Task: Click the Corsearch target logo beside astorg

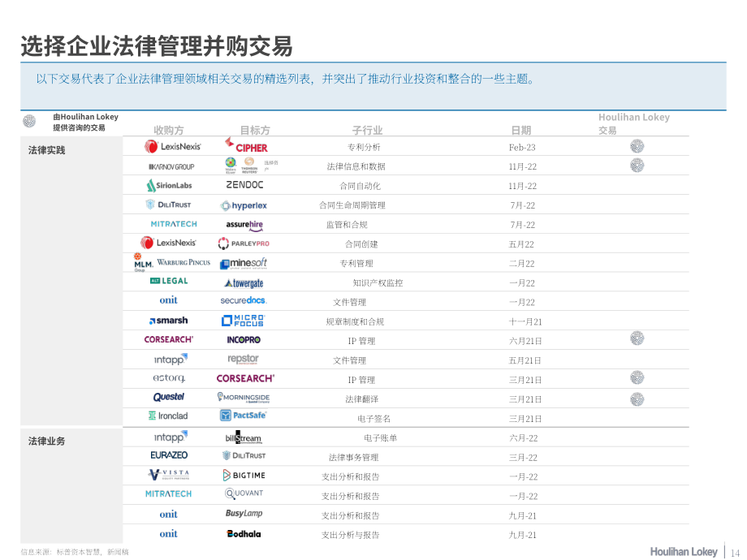Action: (245, 378)
